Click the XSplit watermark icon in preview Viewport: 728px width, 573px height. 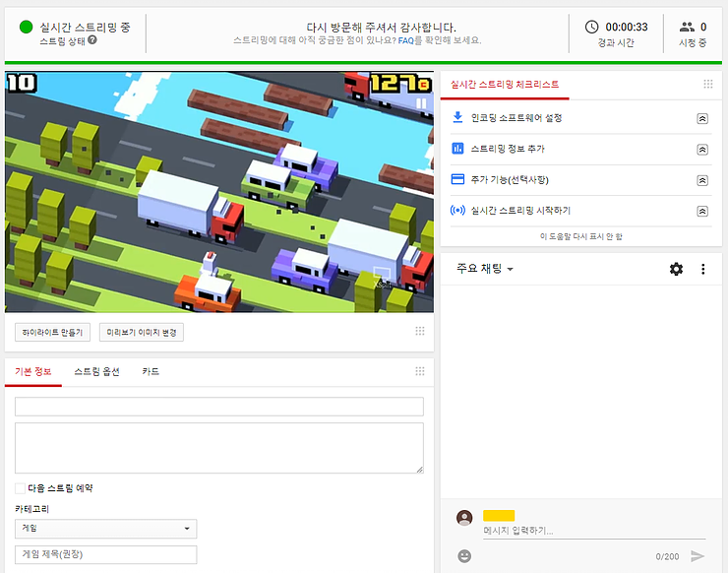click(382, 277)
